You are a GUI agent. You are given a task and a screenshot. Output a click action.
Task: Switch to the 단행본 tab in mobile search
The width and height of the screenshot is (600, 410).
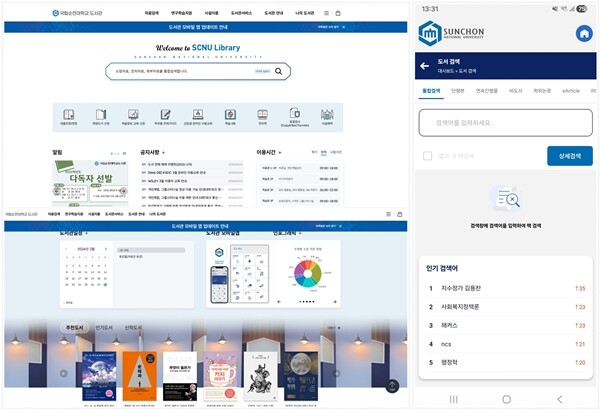tap(457, 91)
